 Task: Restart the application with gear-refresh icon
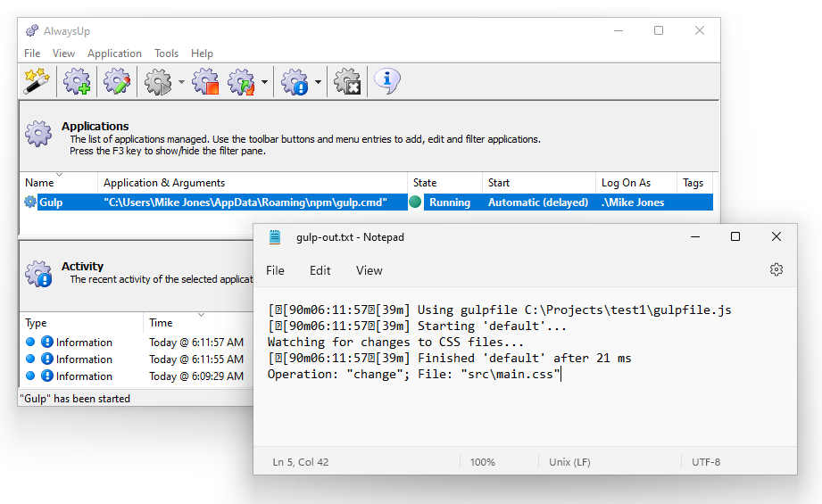click(x=241, y=81)
